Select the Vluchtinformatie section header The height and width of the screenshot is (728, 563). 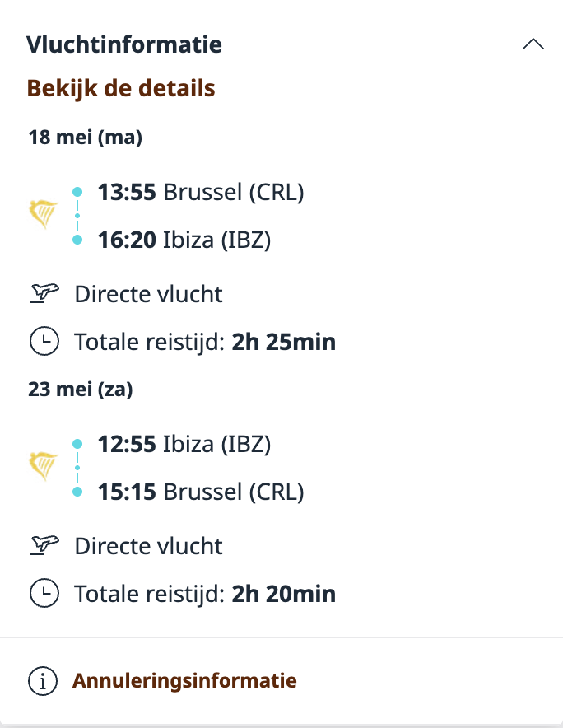click(x=126, y=44)
